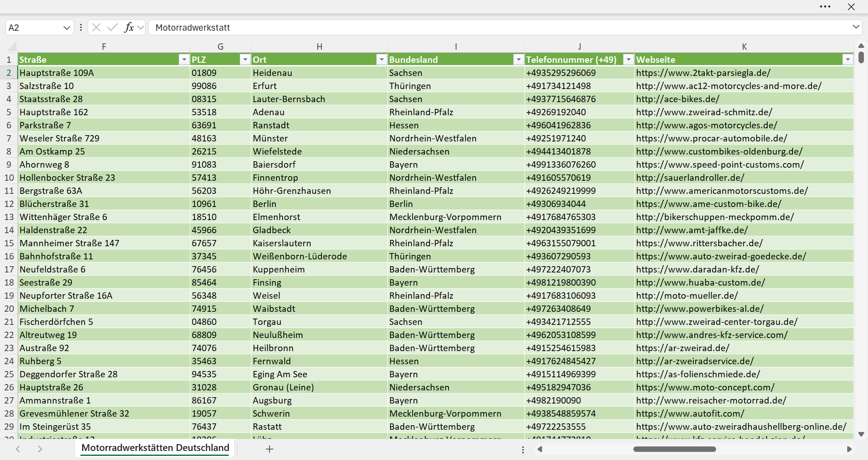Open the Name Box dropdown arrow

pyautogui.click(x=66, y=28)
